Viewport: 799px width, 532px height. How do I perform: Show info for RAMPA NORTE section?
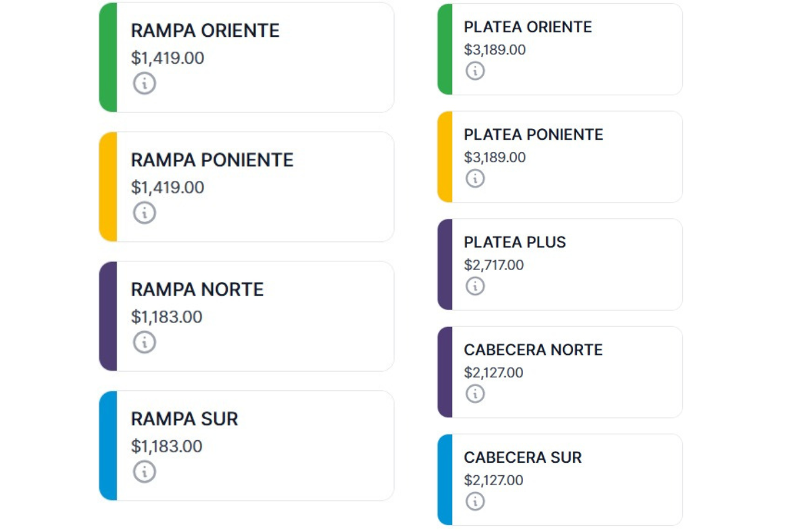tap(144, 342)
